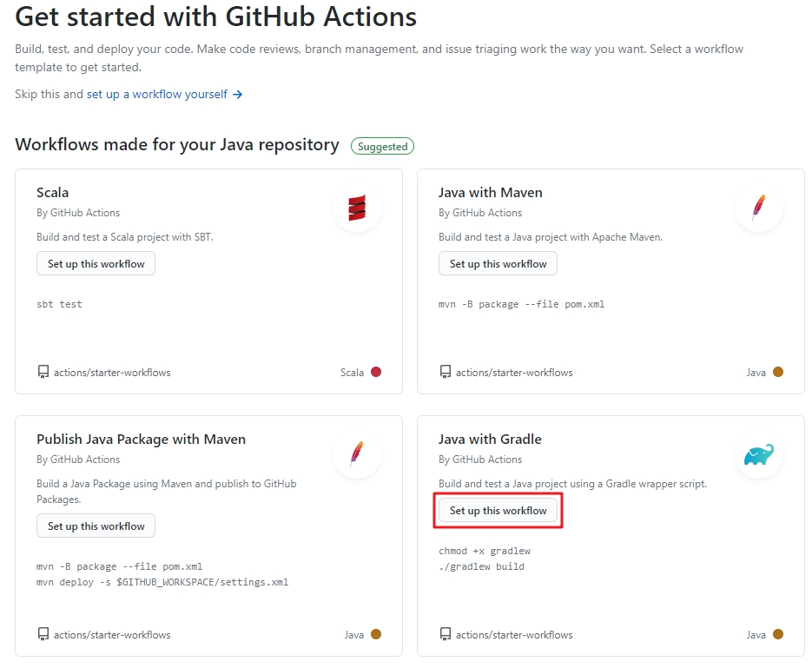Click the Publish Java Package with Maven title

[141, 440]
